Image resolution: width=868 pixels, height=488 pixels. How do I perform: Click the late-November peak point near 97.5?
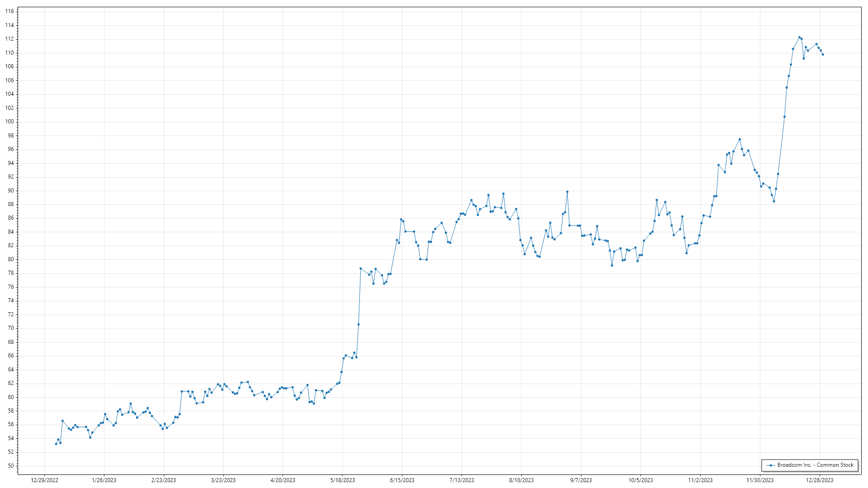(740, 139)
